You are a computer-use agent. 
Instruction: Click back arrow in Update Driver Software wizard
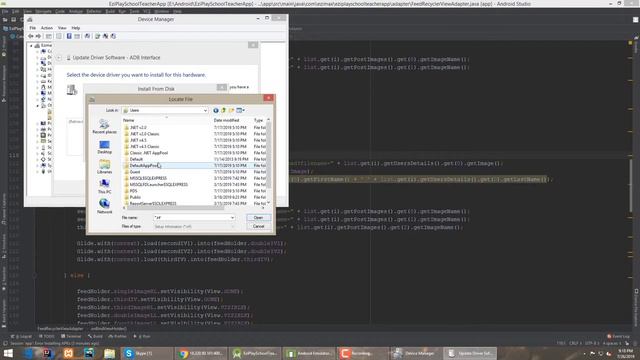[x=59, y=58]
